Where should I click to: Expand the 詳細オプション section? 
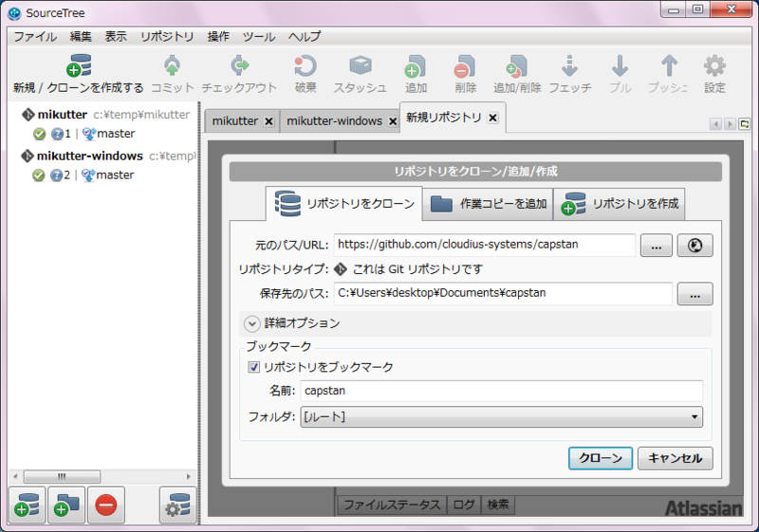[252, 323]
